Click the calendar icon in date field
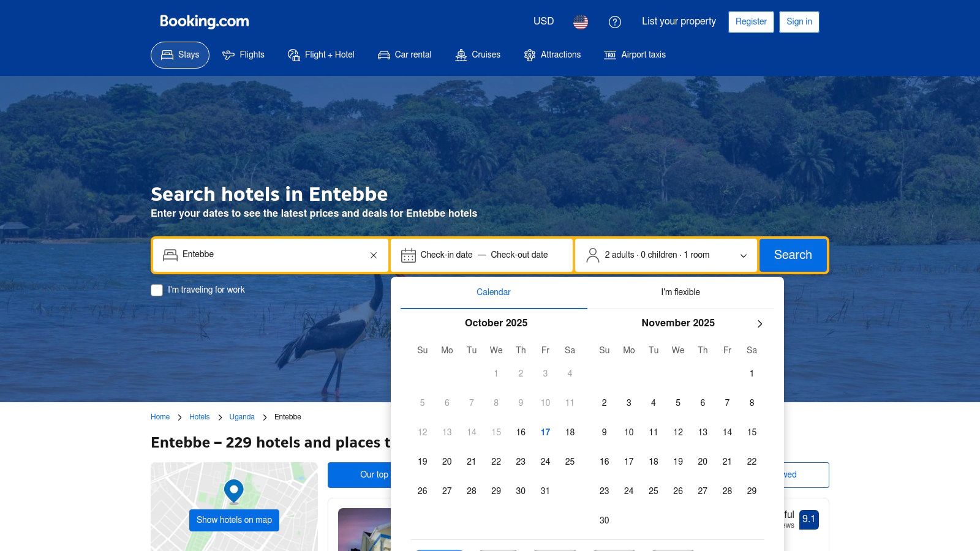980x551 pixels. pyautogui.click(x=408, y=255)
